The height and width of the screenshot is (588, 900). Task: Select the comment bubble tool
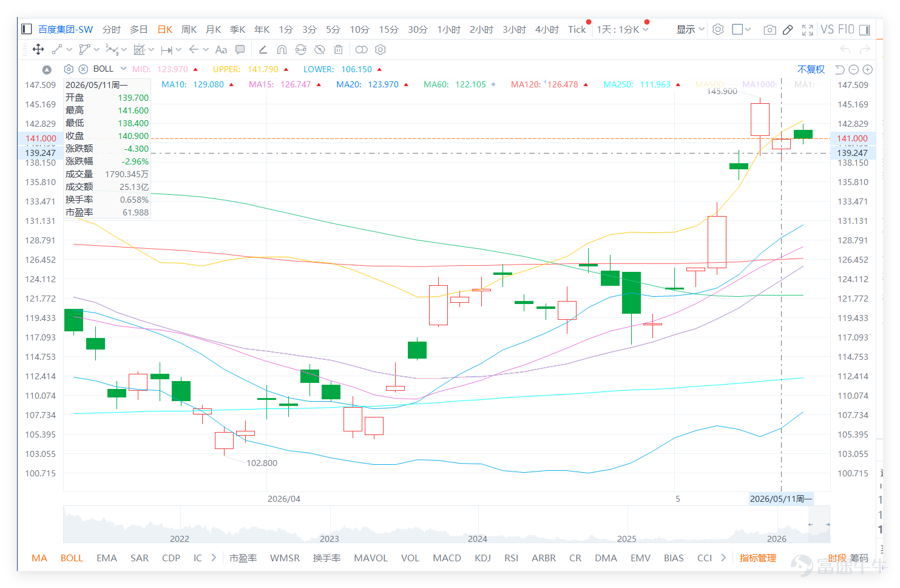240,50
